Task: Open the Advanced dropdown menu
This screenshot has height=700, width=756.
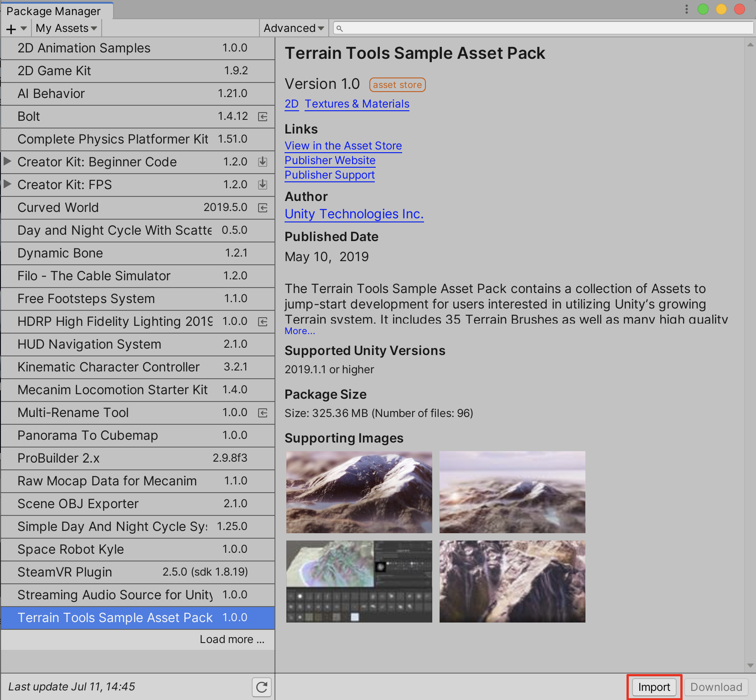Action: pos(294,28)
